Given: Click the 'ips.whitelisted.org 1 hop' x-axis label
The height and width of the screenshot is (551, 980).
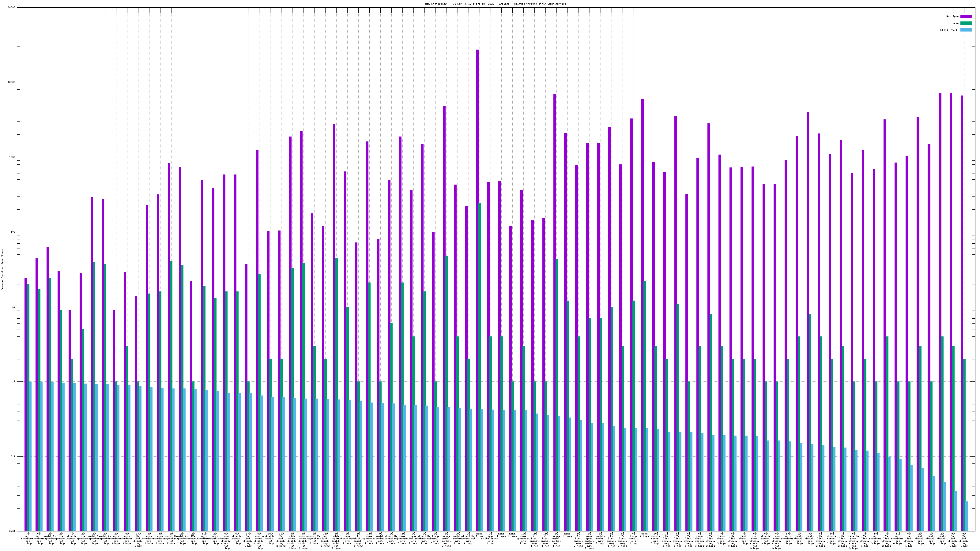Looking at the screenshot, I should [x=490, y=538].
